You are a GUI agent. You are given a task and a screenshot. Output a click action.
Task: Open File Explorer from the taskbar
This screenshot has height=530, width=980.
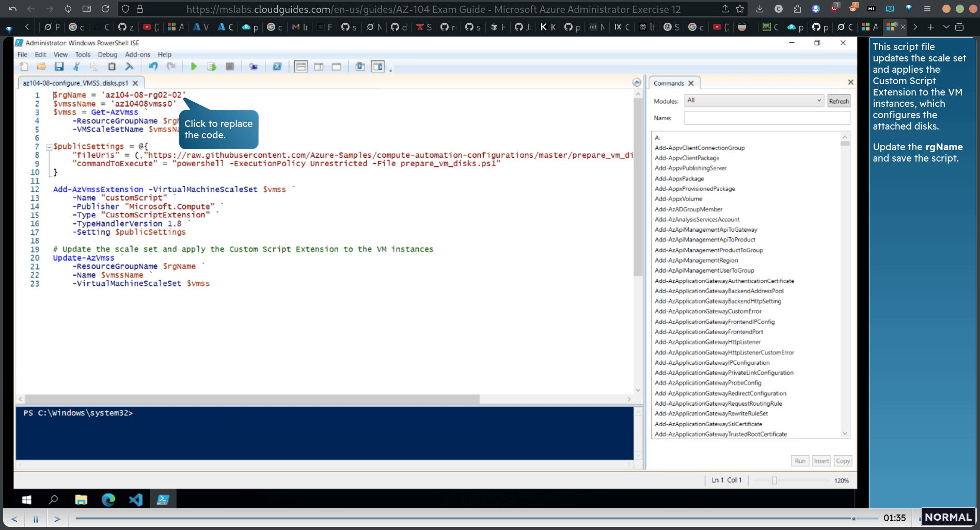coord(81,500)
